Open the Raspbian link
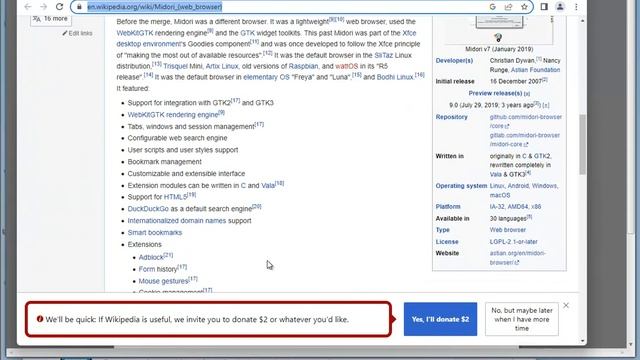The image size is (640, 360). 303,66
